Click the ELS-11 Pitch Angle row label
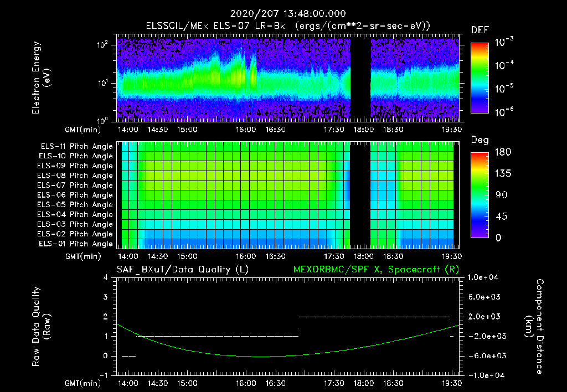 (x=76, y=147)
